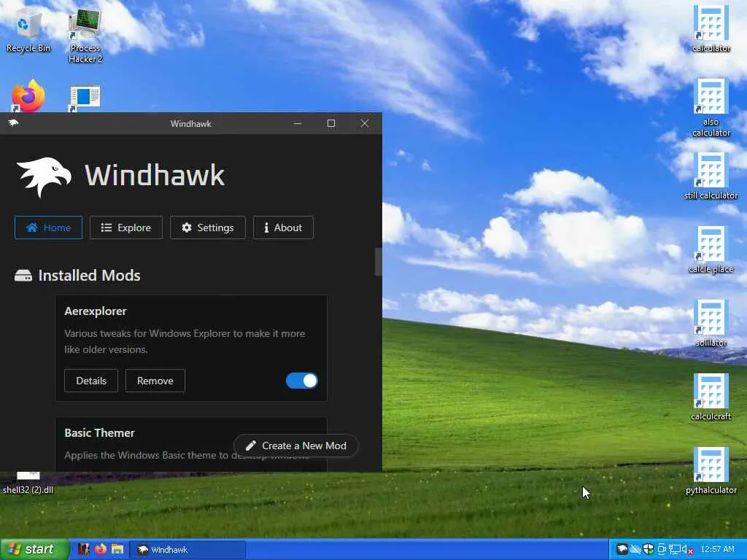Minimize the Windhawk window

[298, 123]
